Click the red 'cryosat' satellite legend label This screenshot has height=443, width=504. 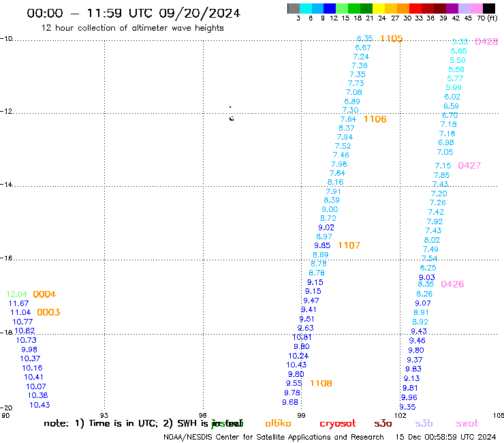click(338, 424)
